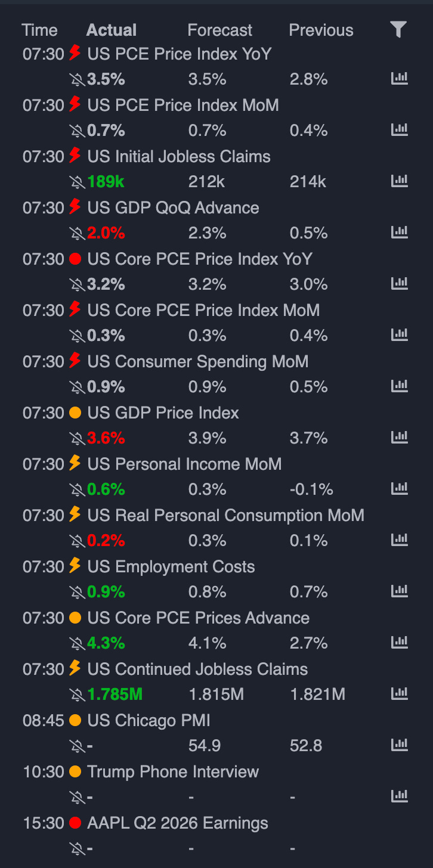Open chart for US Initial Jobless Claims
Screen dimensions: 433x868
[x=399, y=182]
